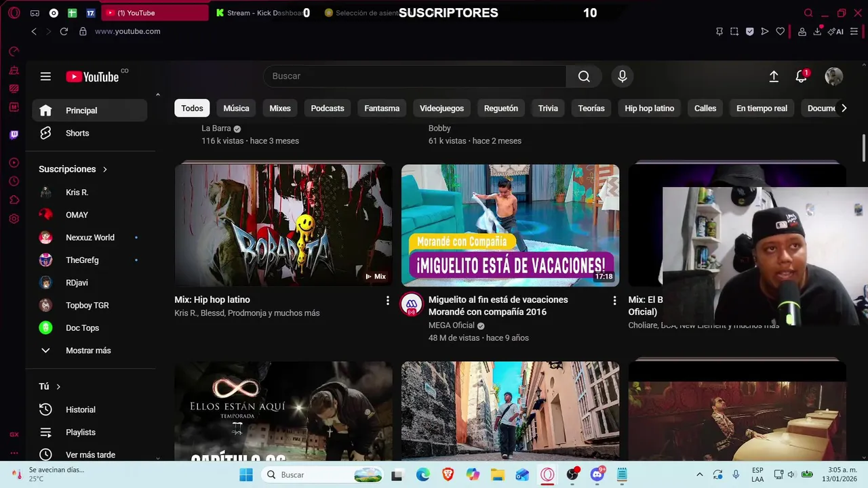Image resolution: width=868 pixels, height=488 pixels.
Task: Open TheGrefg subscription
Action: click(90, 260)
